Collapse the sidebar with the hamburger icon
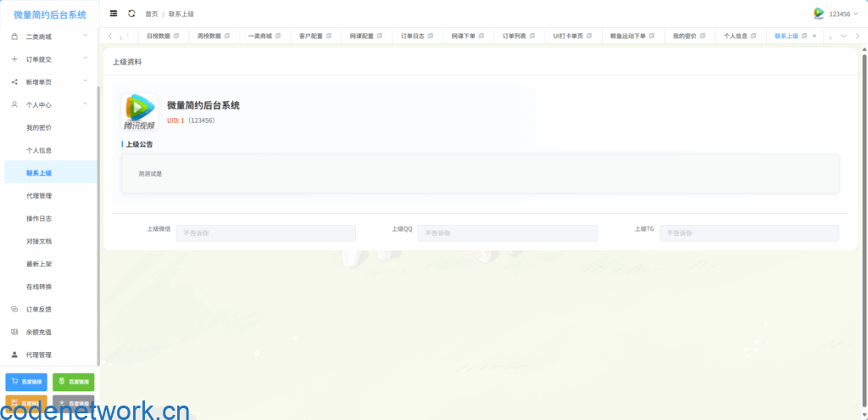This screenshot has height=420, width=868. [114, 14]
